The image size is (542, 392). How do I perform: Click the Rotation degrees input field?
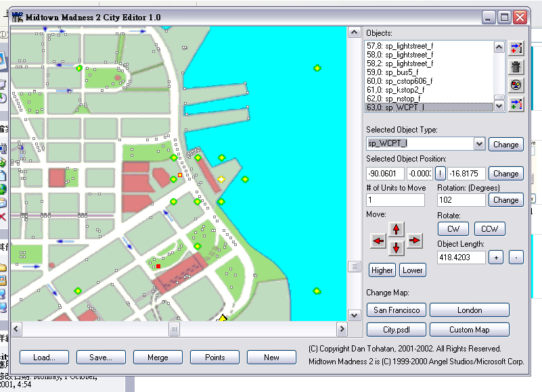[461, 200]
